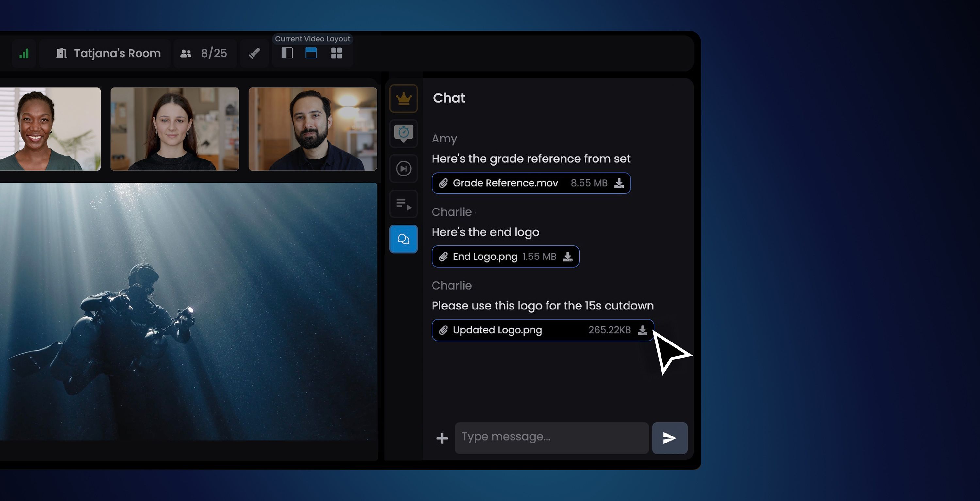Open the timestamped comments panel icon
Image resolution: width=980 pixels, height=501 pixels.
click(x=403, y=134)
